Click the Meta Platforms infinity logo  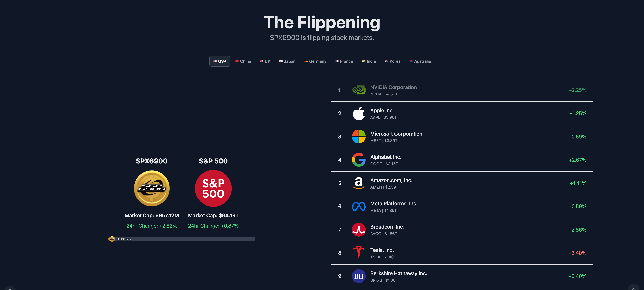[x=359, y=206]
